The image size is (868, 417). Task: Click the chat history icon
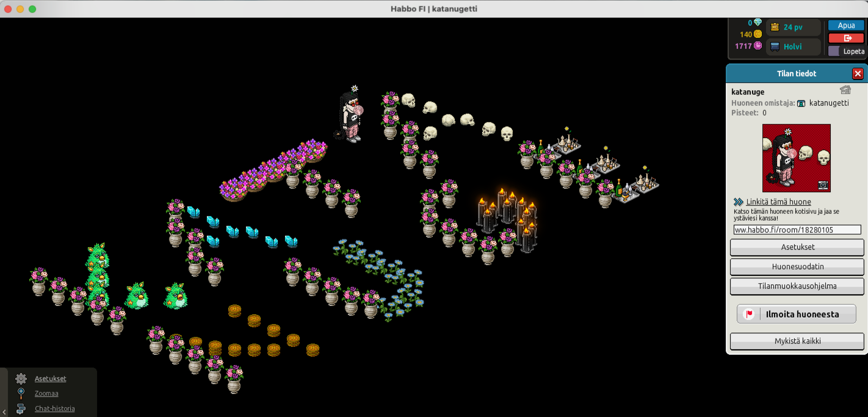coord(21,409)
